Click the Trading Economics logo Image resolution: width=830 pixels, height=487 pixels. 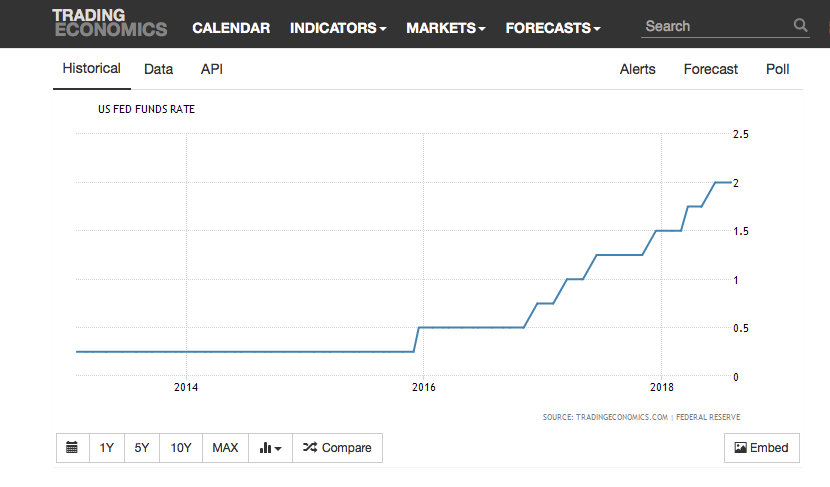click(110, 23)
